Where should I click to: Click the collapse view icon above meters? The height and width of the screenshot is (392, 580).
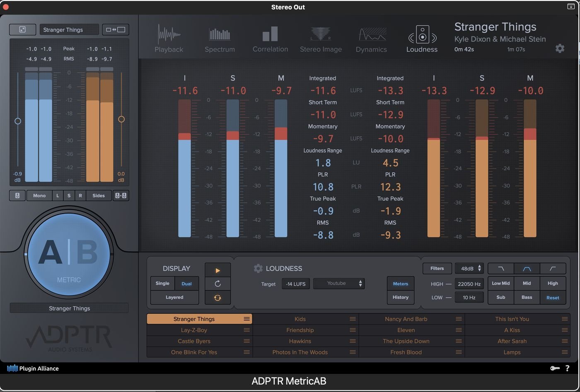coord(22,29)
